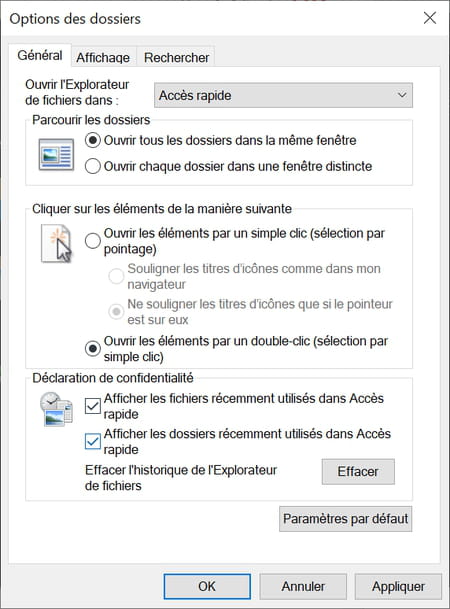Viewport: 450px width, 609px height.
Task: Click the Effacer history button
Action: (x=358, y=472)
